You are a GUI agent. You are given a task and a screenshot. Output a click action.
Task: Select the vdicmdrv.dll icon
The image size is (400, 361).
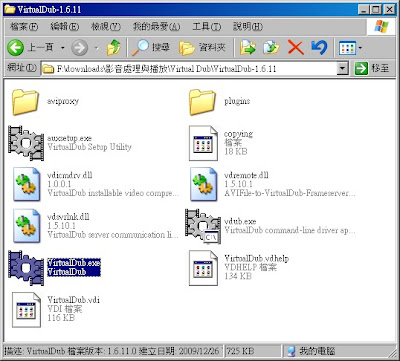[26, 184]
